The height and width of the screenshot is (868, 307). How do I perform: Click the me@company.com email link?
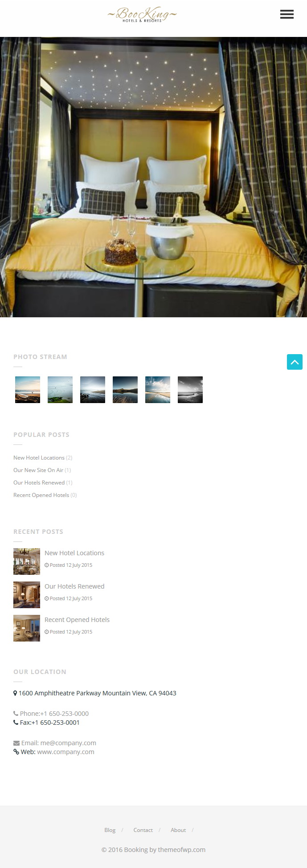pyautogui.click(x=68, y=743)
